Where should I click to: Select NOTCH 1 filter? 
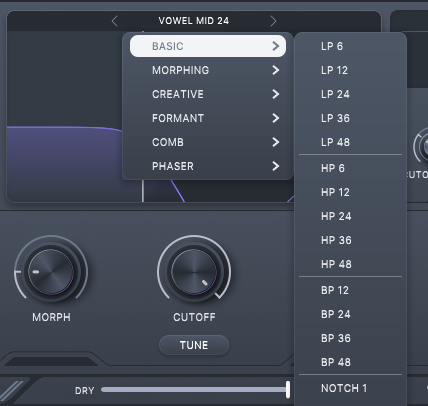coord(350,388)
